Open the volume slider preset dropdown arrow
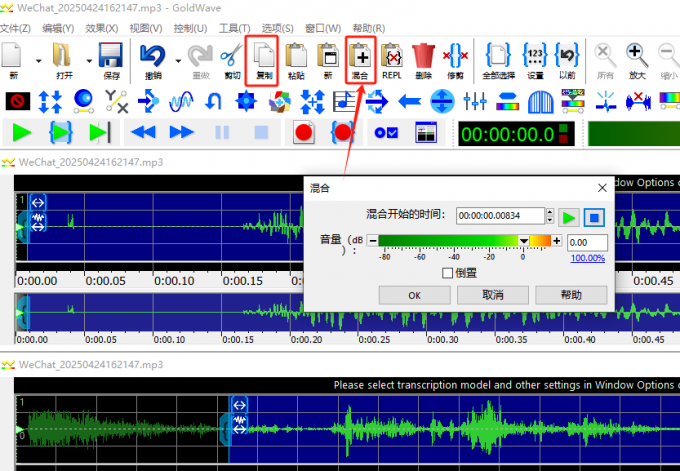 click(523, 241)
